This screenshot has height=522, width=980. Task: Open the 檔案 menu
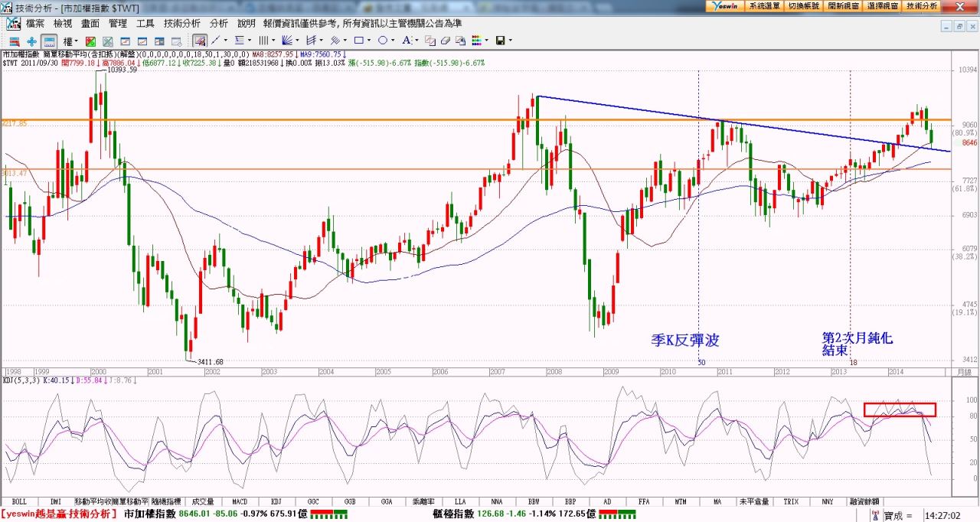click(35, 24)
